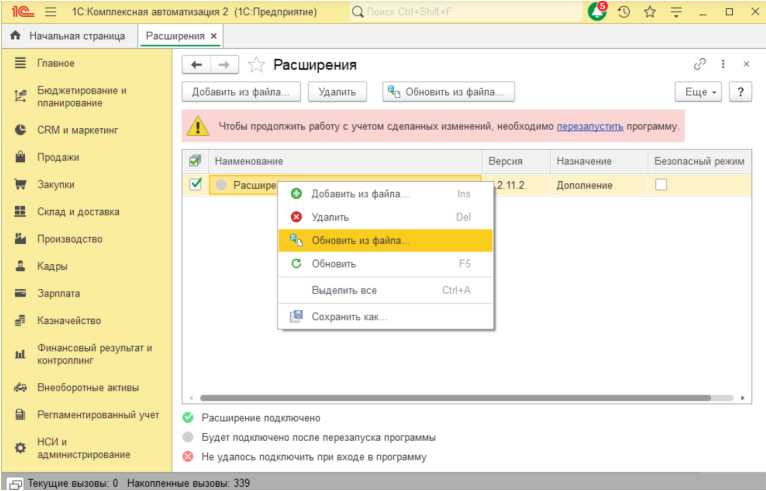Uncheck the extension row checkbox
Screen dimensions: 766x491
195,184
